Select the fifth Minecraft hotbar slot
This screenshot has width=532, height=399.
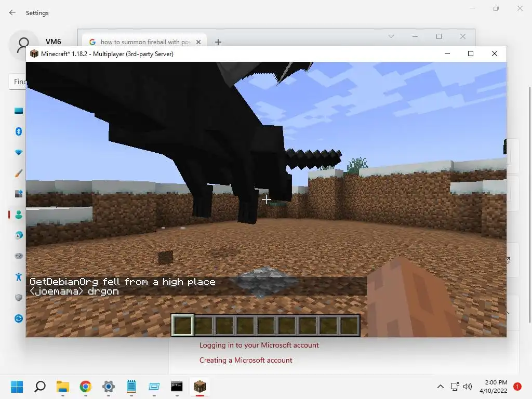(265, 325)
